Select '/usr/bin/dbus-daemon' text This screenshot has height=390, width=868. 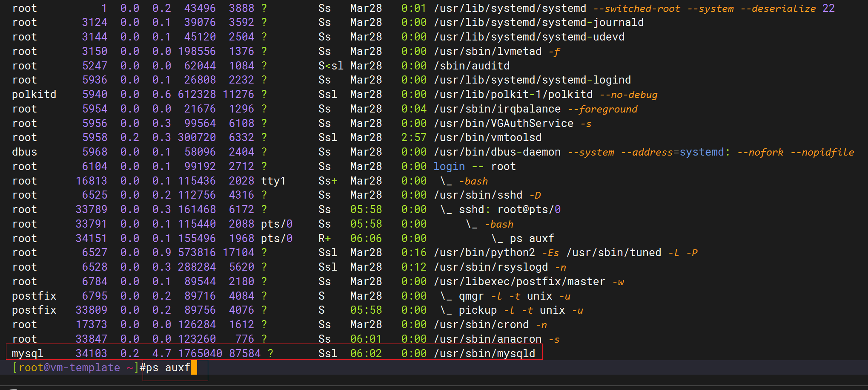(x=497, y=152)
